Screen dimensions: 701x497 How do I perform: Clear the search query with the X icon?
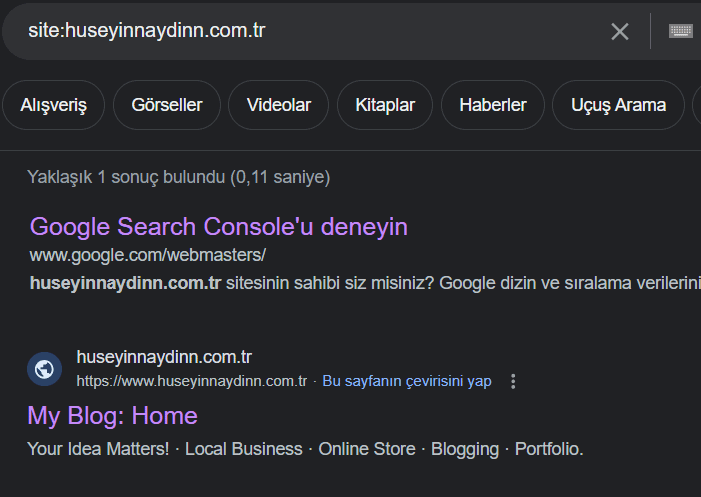(x=620, y=31)
